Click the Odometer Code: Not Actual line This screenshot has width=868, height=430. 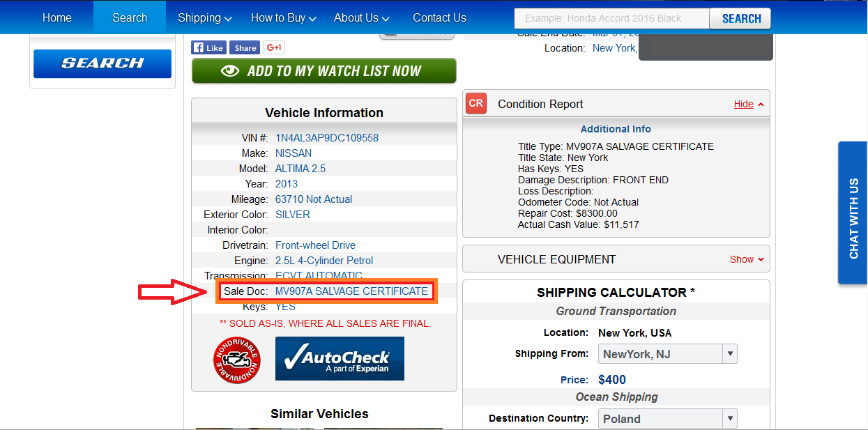pos(579,202)
